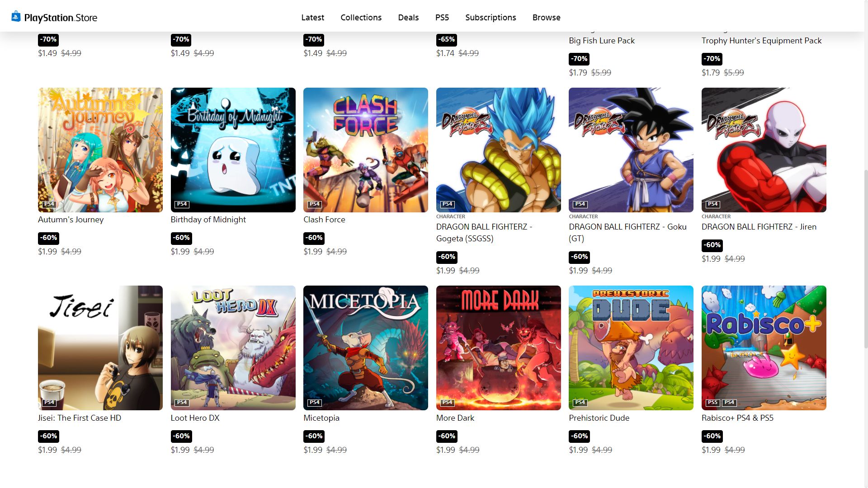
Task: Open the Micetopia game thumbnail
Action: click(x=365, y=348)
